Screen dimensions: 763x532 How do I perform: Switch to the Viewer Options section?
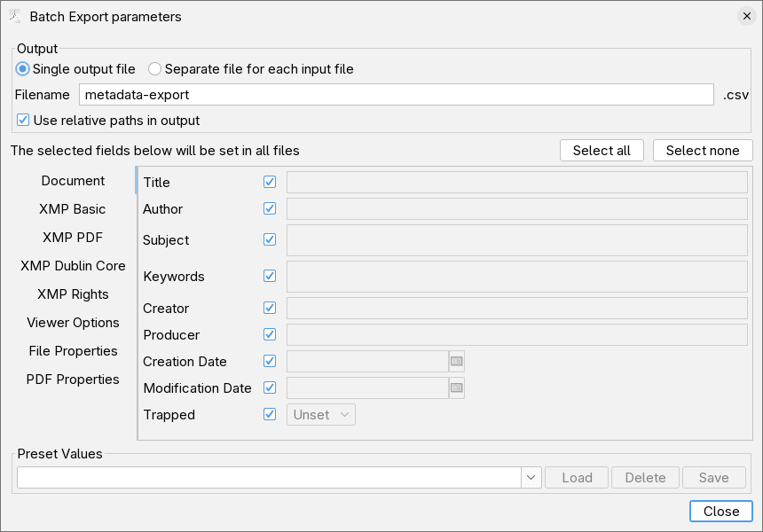73,322
